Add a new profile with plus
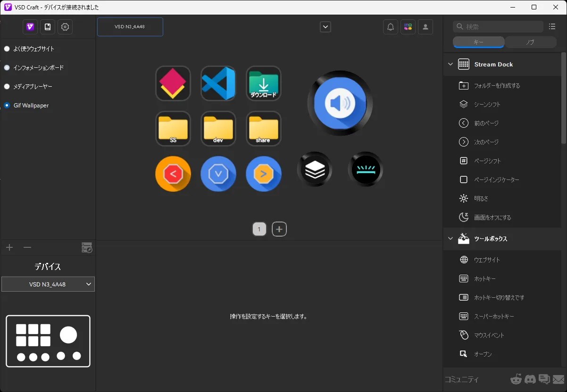The image size is (567, 392). click(x=9, y=247)
